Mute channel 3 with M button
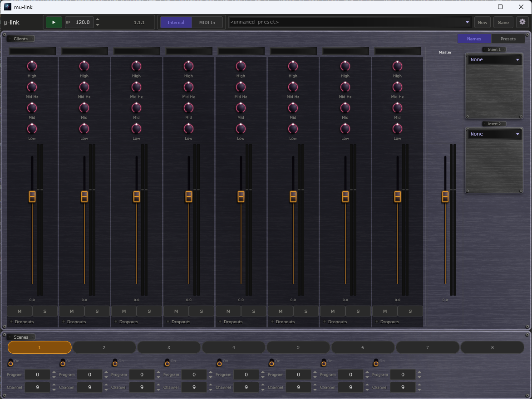 tap(124, 311)
